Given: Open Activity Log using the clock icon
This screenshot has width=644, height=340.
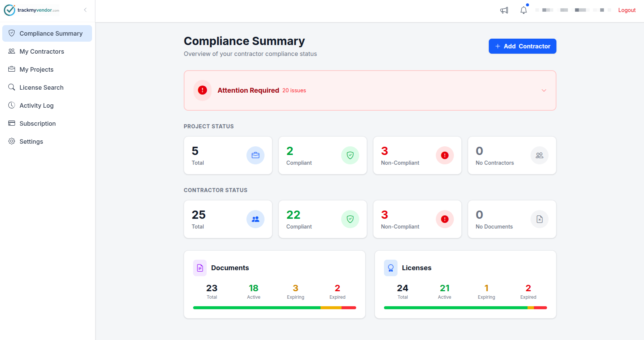Looking at the screenshot, I should coord(12,105).
